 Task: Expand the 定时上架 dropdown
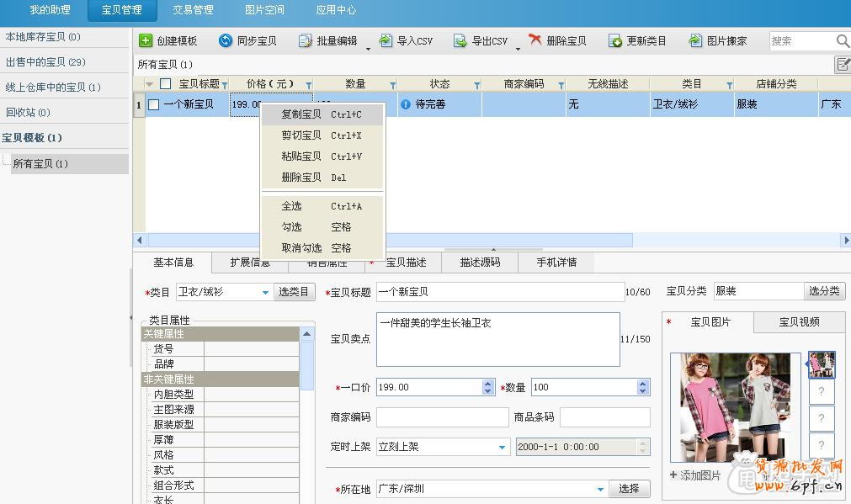click(503, 447)
